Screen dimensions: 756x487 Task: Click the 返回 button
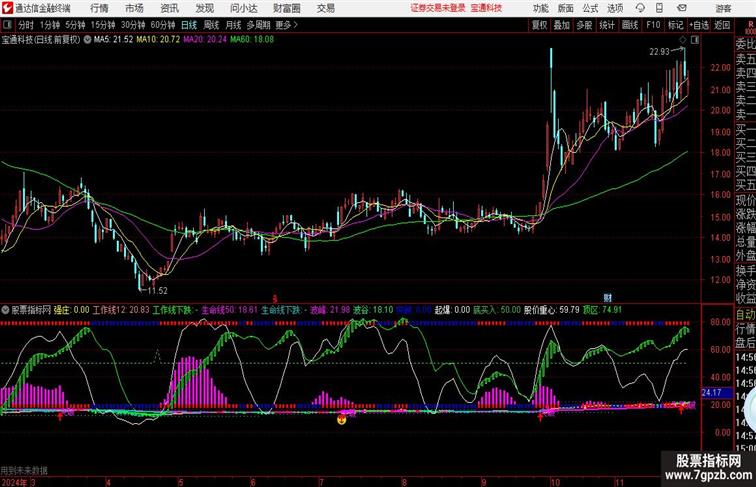722,25
